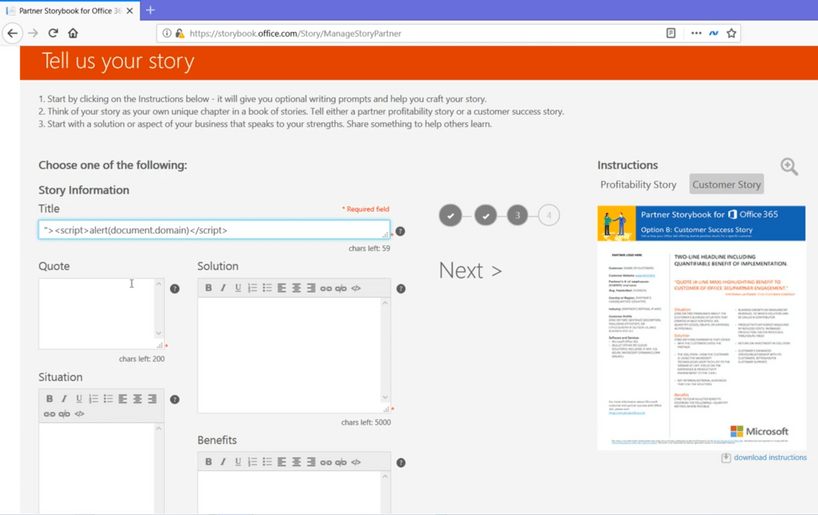Align left in Solution editor

[x=282, y=288]
